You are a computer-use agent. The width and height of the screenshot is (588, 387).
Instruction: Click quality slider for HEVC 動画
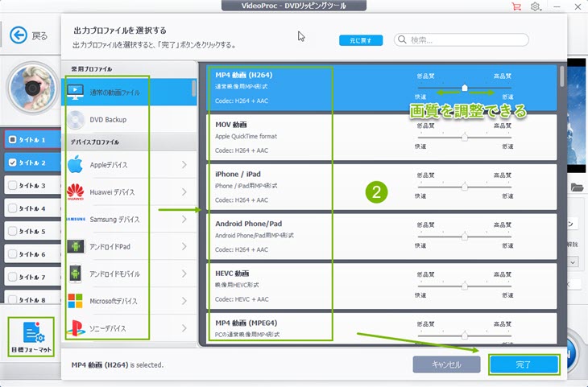coord(465,286)
